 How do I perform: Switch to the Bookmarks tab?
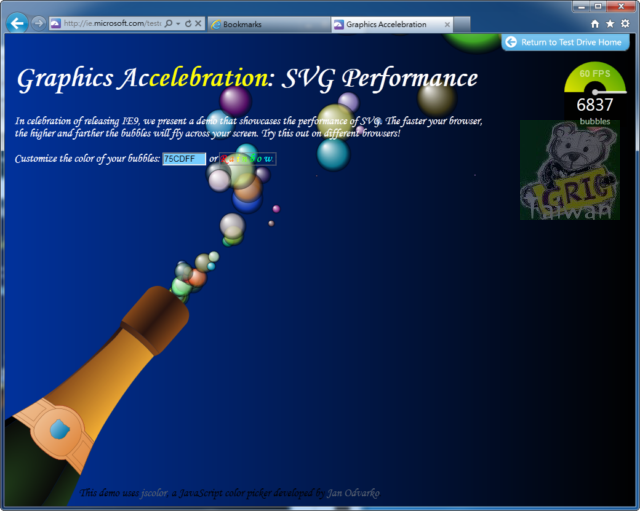[x=269, y=24]
